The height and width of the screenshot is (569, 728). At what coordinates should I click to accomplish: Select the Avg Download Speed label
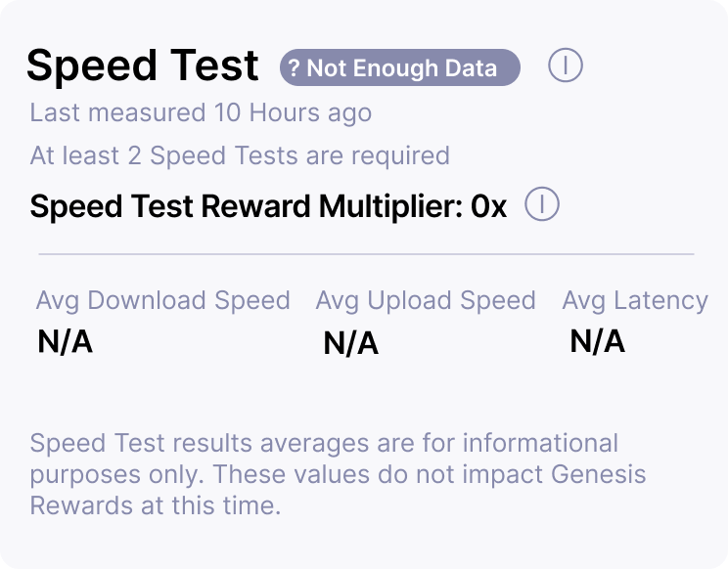(x=162, y=300)
